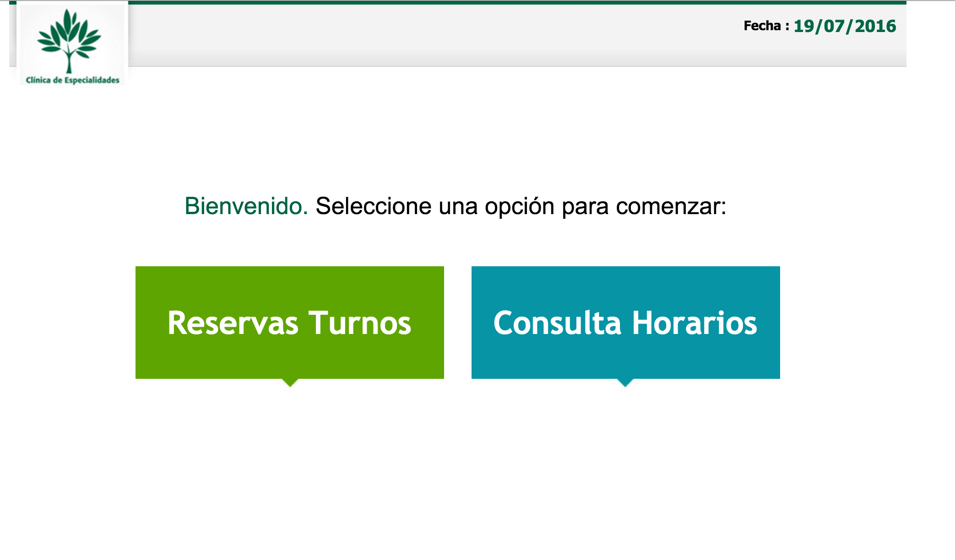Viewport: 955px width, 560px height.
Task: Click 'Seleccione una opción para comenzar:' text
Action: [521, 206]
